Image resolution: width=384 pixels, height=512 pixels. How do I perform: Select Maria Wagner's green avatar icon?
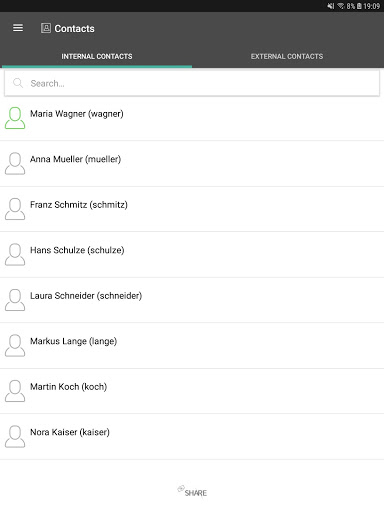click(15, 118)
